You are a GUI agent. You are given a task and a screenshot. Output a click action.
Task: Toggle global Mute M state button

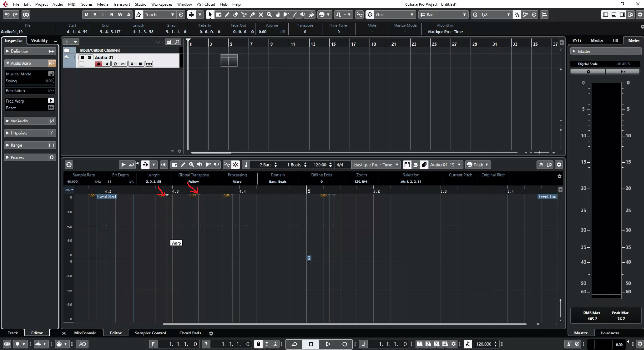(86, 14)
